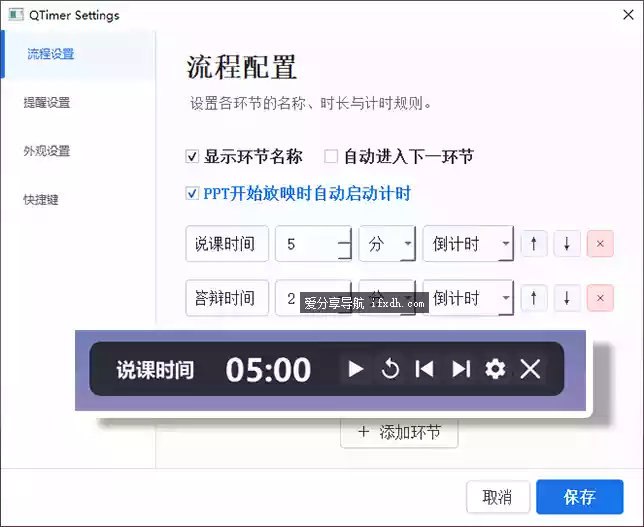Open the 倒计时 mode dropdown for 说课时间
The image size is (644, 527).
point(468,244)
